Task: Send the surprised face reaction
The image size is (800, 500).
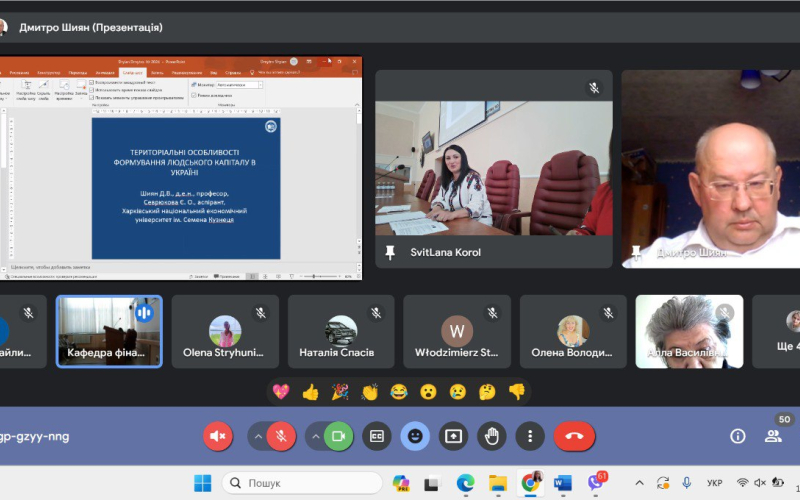Action: coord(428,392)
